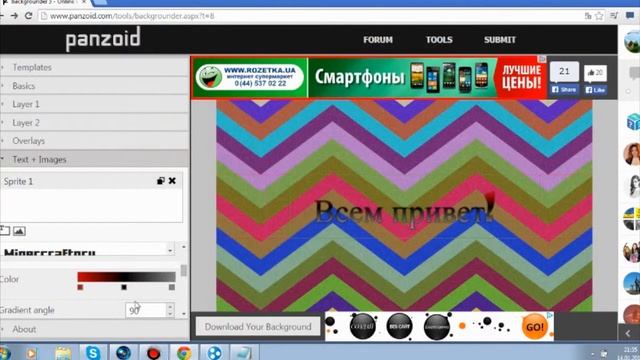Viewport: 640px width, 360px height.
Task: Click the Всем привет! text on canvas
Action: [405, 211]
